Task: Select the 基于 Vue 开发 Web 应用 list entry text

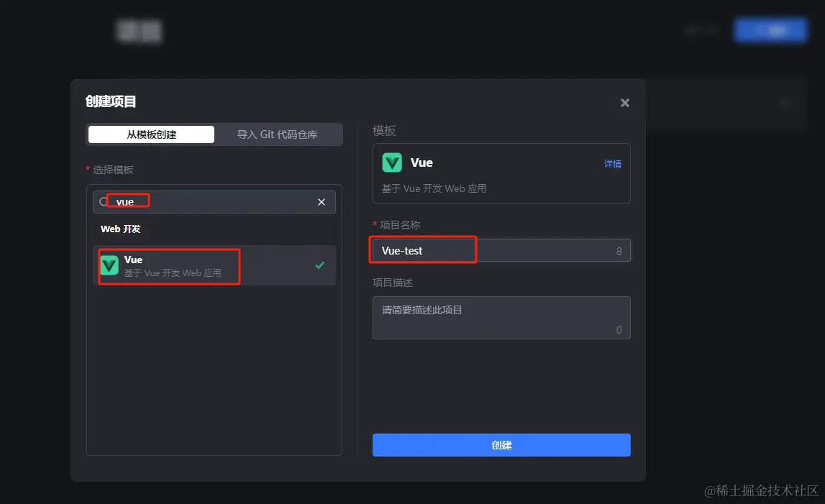Action: 173,273
